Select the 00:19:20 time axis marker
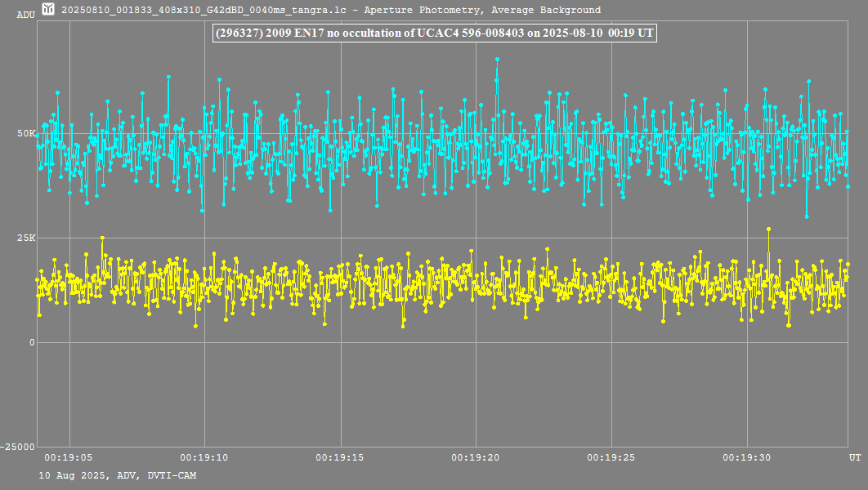Screen dimensions: 868x490 pos(476,457)
